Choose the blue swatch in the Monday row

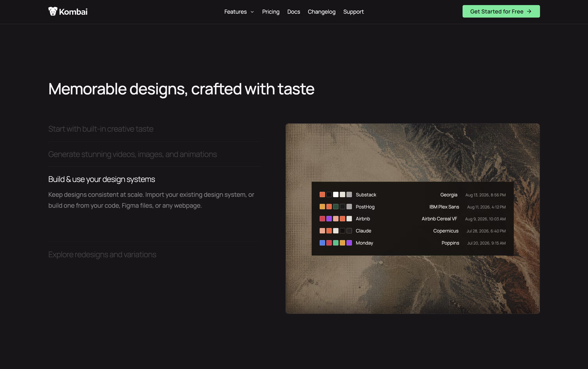pyautogui.click(x=322, y=243)
